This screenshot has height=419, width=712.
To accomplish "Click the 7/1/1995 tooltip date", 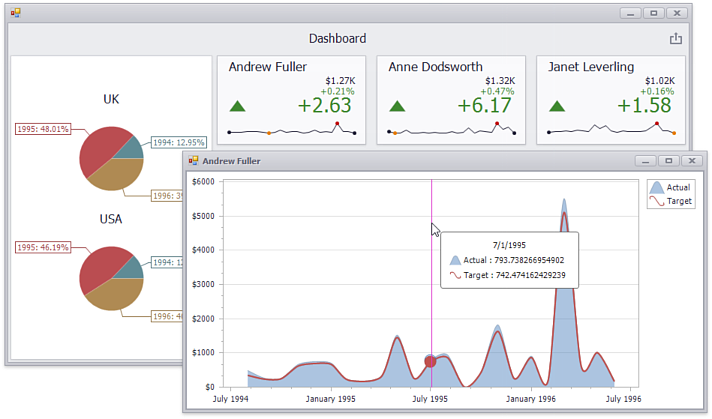I will click(509, 245).
